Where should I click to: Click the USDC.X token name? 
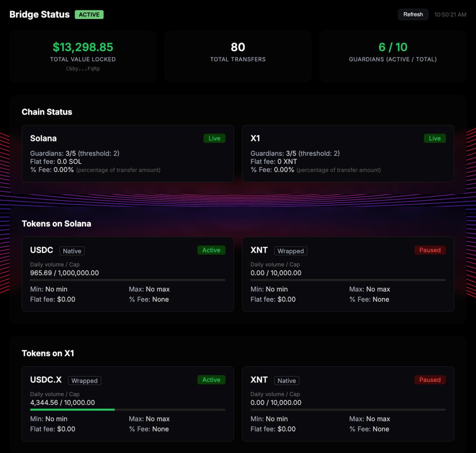[46, 380]
